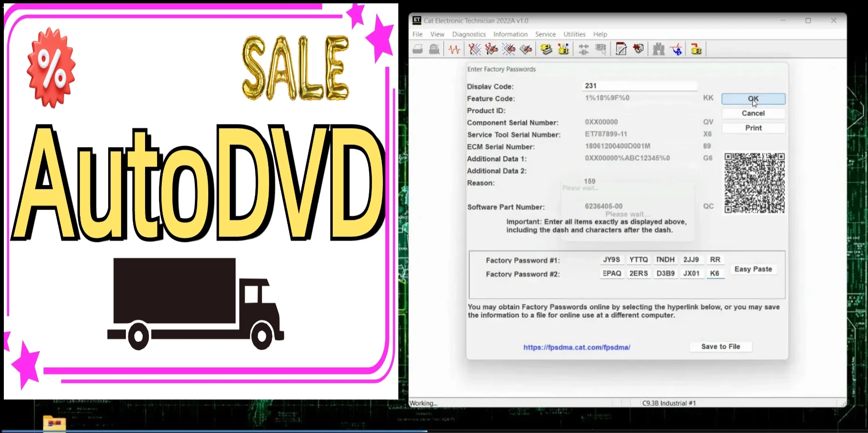The image size is (868, 433).
Task: Open the Logged Events toolbar icon
Action: [x=526, y=49]
